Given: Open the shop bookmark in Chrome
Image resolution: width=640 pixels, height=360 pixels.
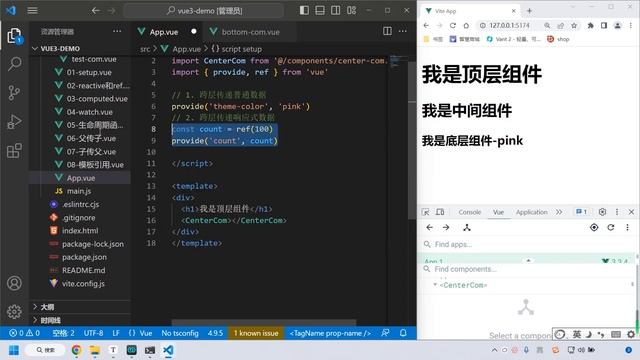Looking at the screenshot, I should pos(558,39).
